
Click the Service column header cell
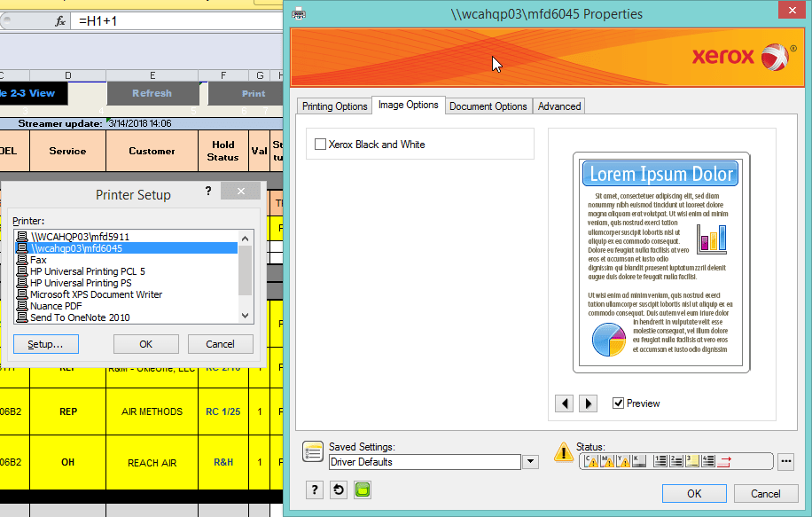pos(68,151)
